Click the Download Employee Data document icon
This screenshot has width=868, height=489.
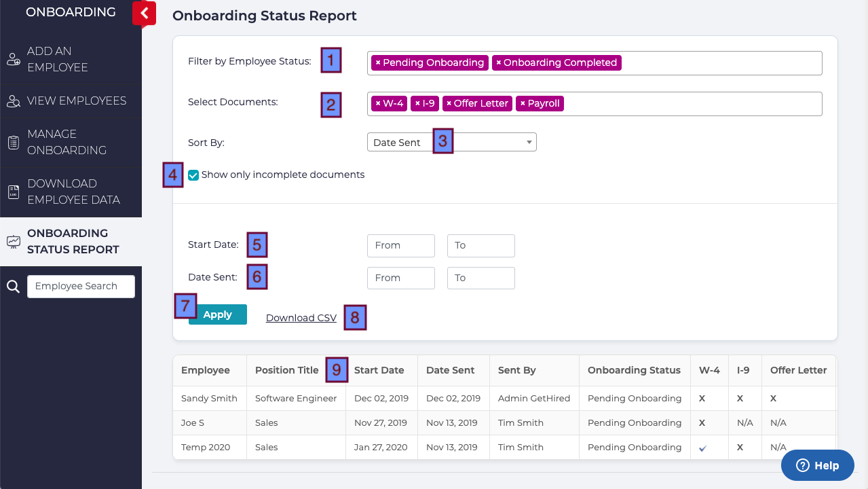click(13, 191)
